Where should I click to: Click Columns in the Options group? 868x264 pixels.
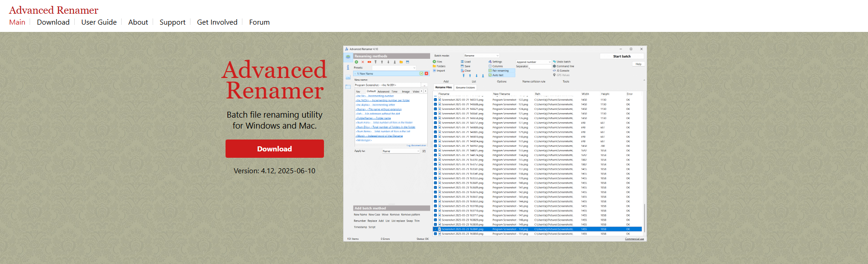[x=496, y=66]
